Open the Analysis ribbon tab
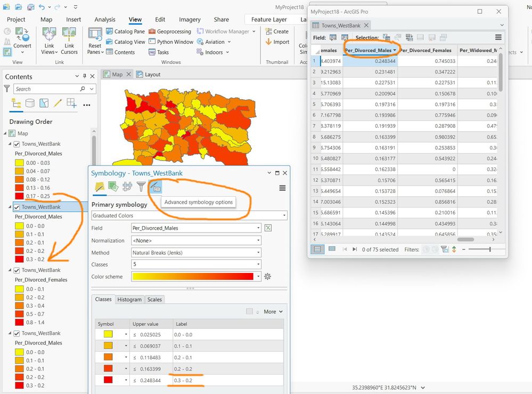 (105, 19)
